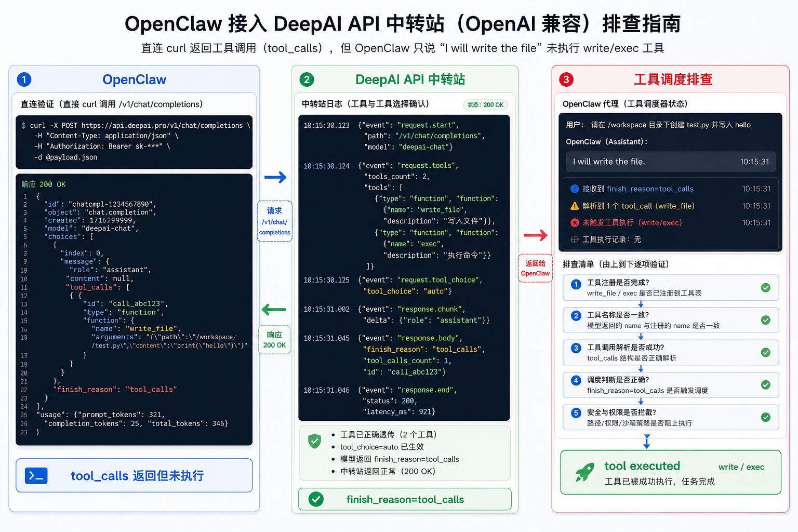The image size is (798, 532).
Task: Select the 工具调度排查 panel header
Action: (673, 79)
